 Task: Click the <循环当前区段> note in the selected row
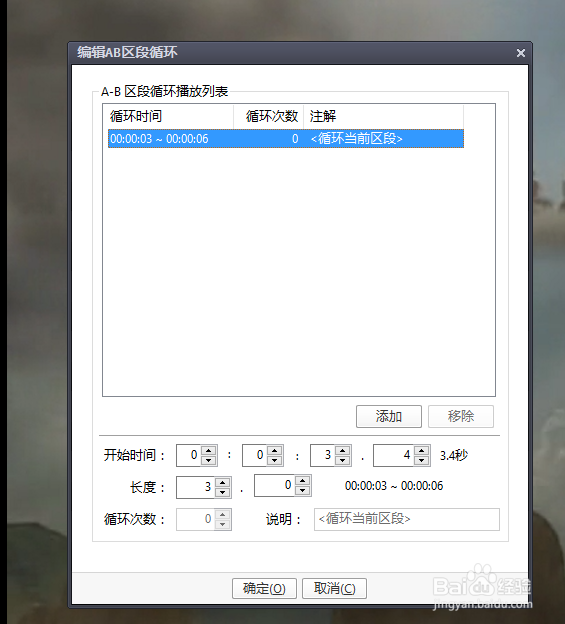[x=357, y=138]
